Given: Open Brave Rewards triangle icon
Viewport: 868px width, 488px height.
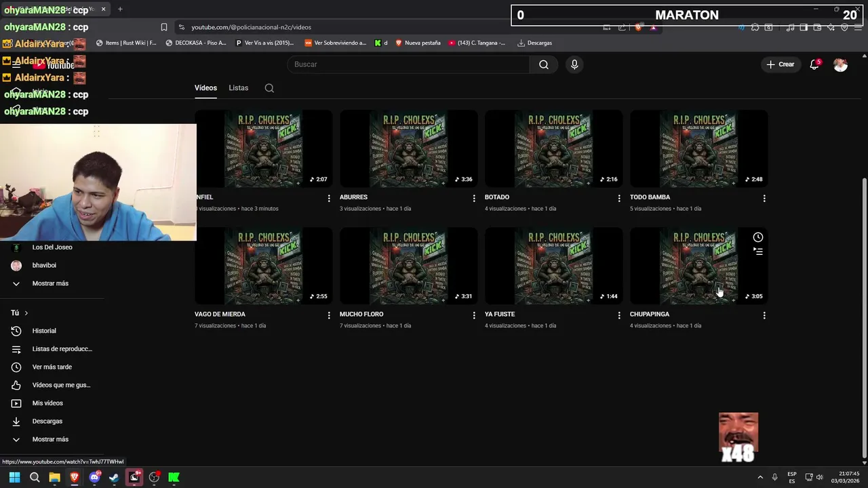Looking at the screenshot, I should pyautogui.click(x=653, y=27).
